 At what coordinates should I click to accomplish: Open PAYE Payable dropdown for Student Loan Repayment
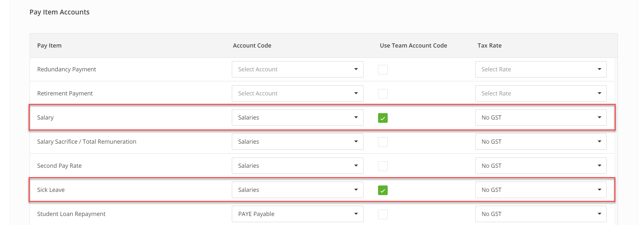(298, 214)
